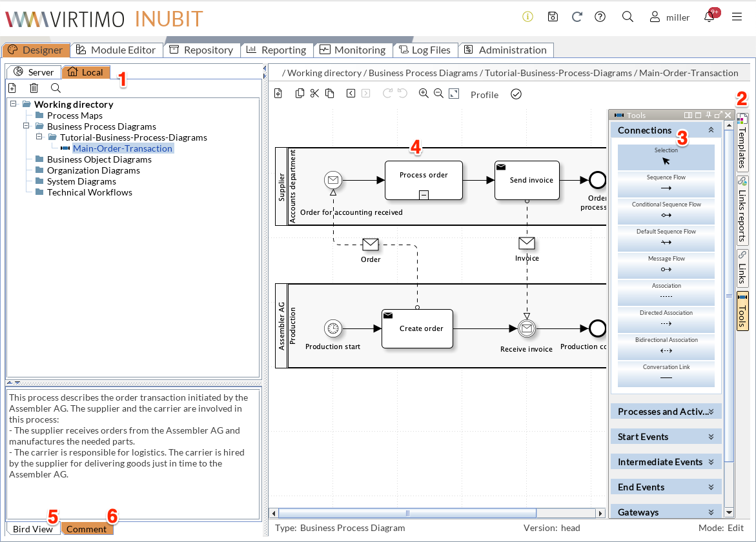Open notifications via the bell icon
Viewport: 756px width, 542px height.
(709, 17)
